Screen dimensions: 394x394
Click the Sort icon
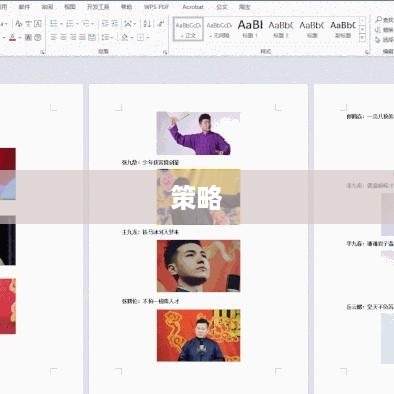(147, 24)
